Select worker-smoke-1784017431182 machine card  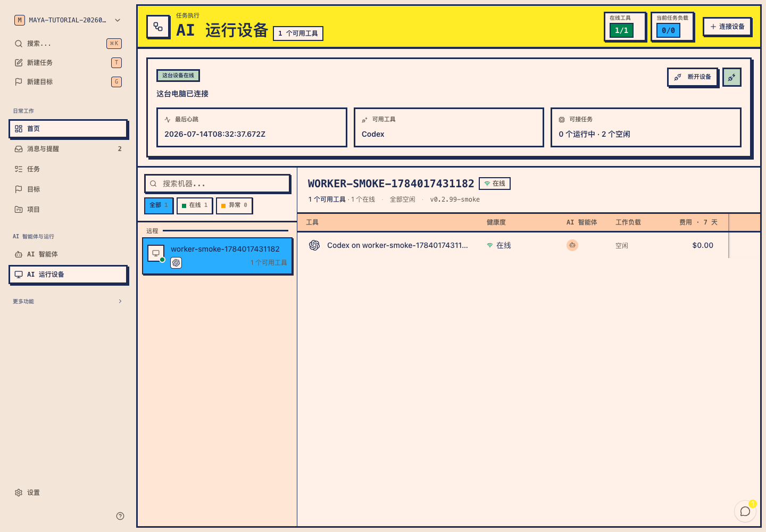click(217, 256)
